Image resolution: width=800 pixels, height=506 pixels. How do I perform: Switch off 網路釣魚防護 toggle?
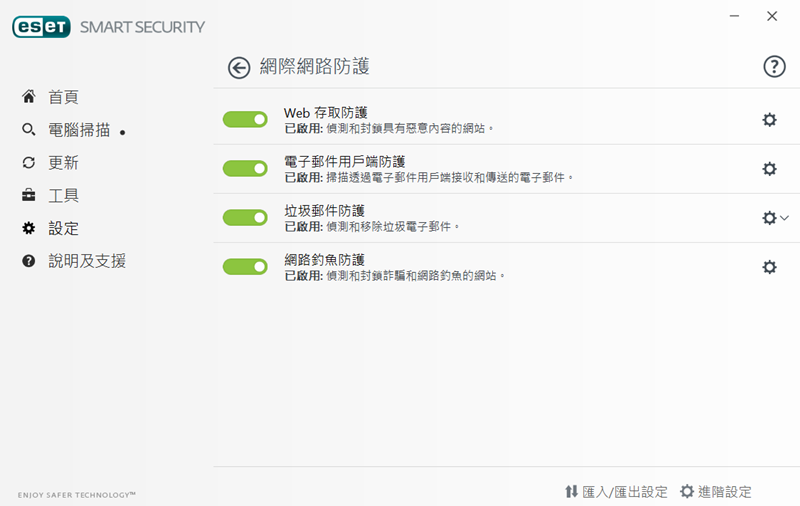[245, 267]
